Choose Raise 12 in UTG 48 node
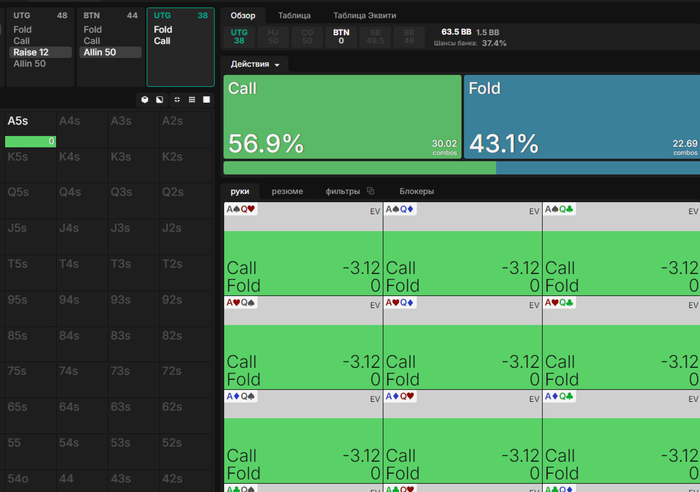 [40, 52]
